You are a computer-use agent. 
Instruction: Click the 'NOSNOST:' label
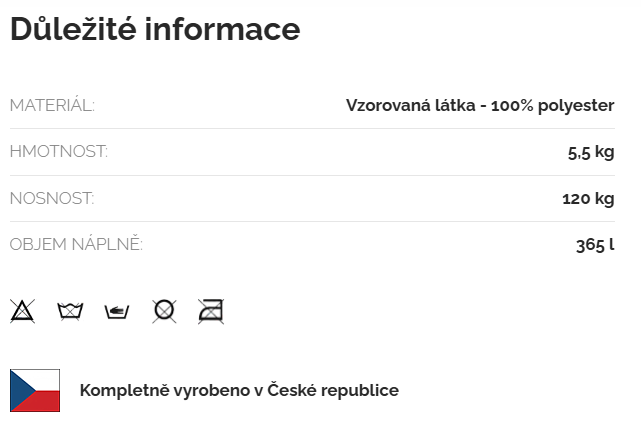click(52, 198)
